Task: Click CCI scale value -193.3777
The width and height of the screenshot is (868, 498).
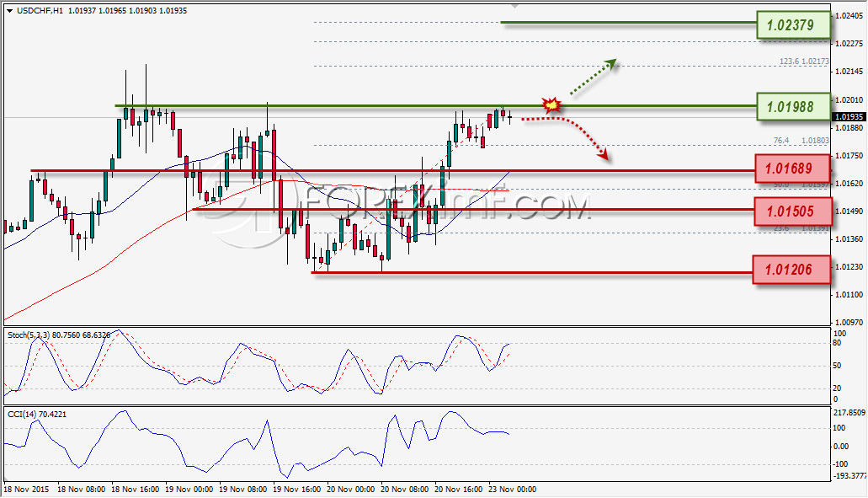Action: click(x=849, y=476)
